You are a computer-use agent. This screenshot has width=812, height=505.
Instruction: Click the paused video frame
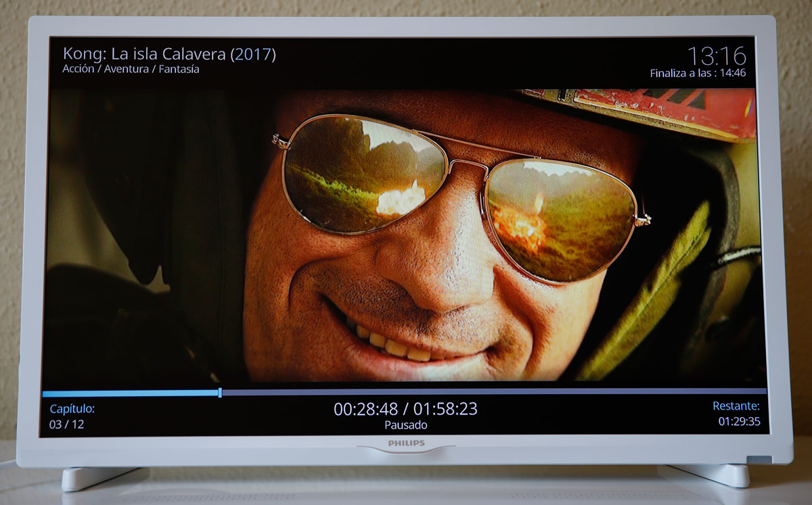405,235
